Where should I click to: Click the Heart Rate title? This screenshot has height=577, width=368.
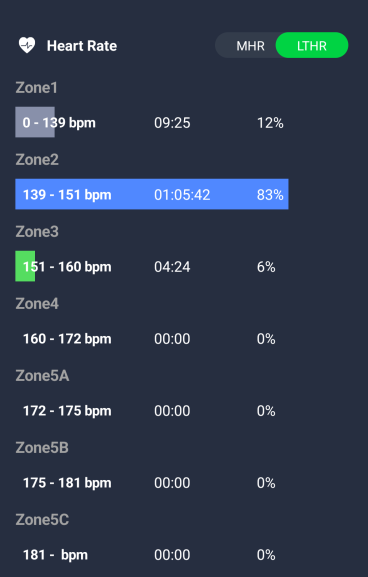[x=82, y=46]
